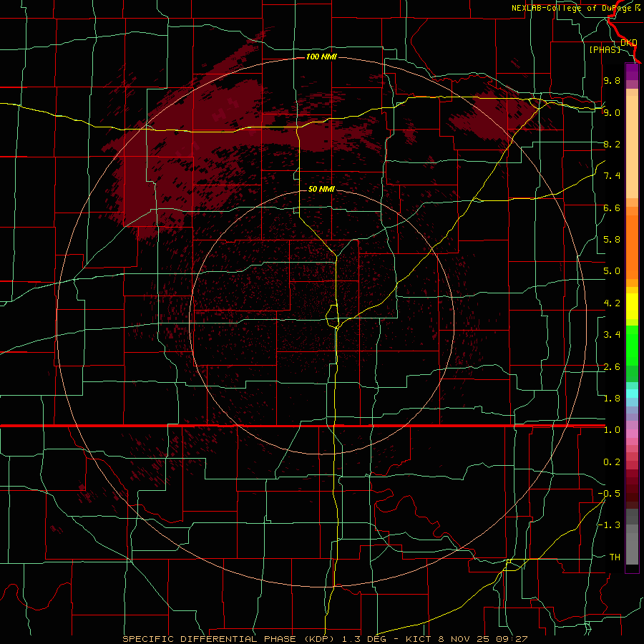Click the yellow segment of the color bar
This screenshot has width=644, height=644.
pos(632,306)
